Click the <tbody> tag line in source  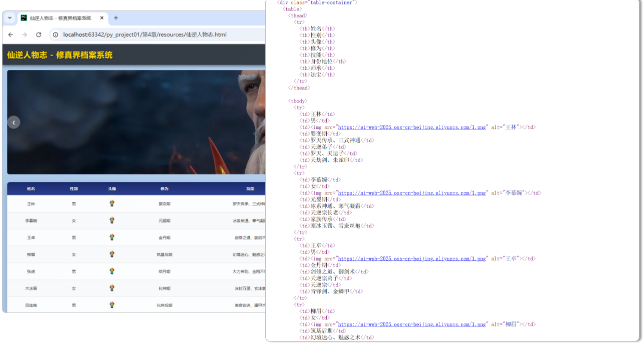coord(298,101)
